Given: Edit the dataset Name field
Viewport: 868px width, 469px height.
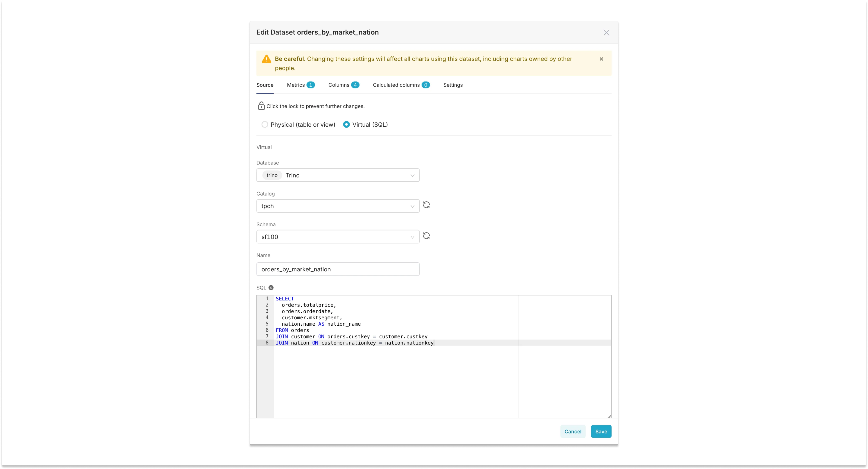Looking at the screenshot, I should tap(338, 269).
